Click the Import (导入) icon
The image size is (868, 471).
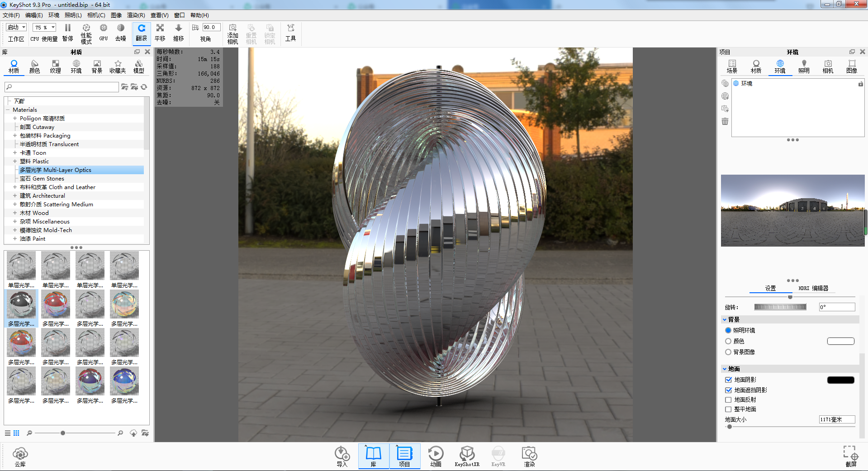coord(342,457)
